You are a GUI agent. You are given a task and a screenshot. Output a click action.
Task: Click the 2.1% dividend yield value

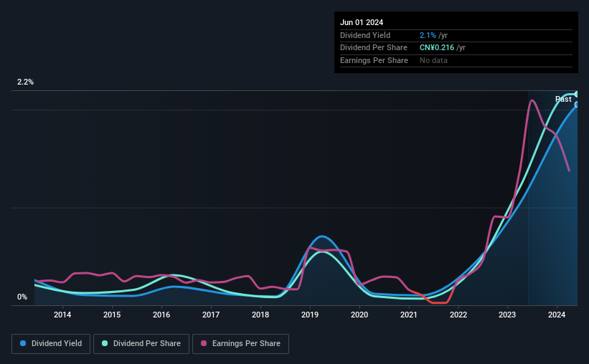pos(428,35)
